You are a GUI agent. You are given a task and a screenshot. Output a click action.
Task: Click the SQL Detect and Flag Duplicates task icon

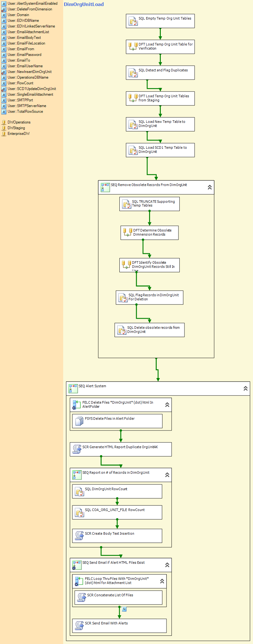click(x=133, y=73)
